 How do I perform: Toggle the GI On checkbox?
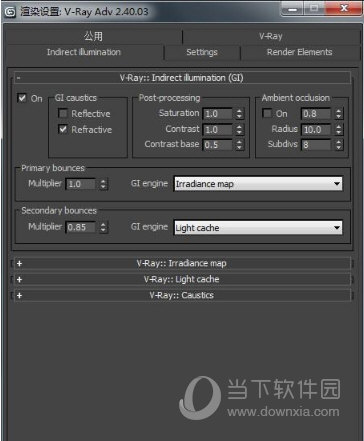click(x=22, y=98)
